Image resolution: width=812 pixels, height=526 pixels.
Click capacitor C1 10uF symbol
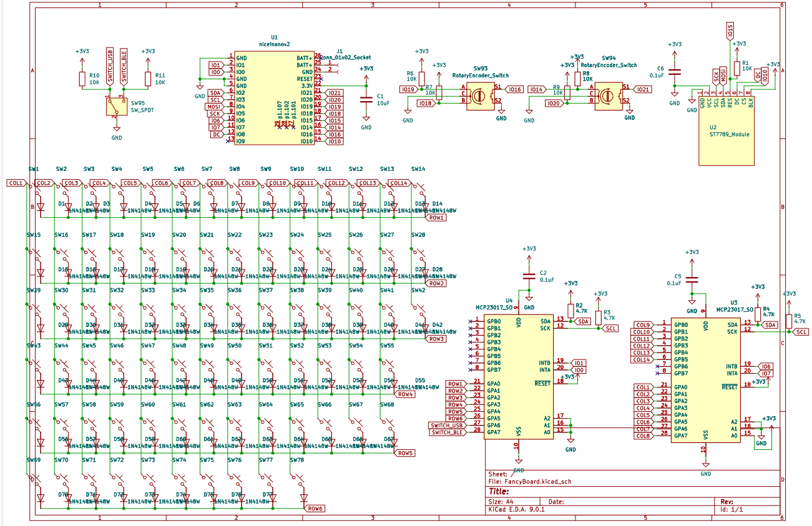click(366, 99)
